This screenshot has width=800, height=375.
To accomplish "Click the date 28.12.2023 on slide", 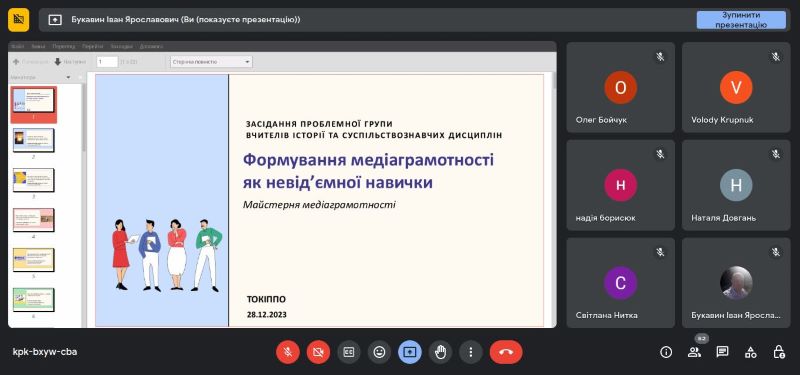I will (x=267, y=315).
